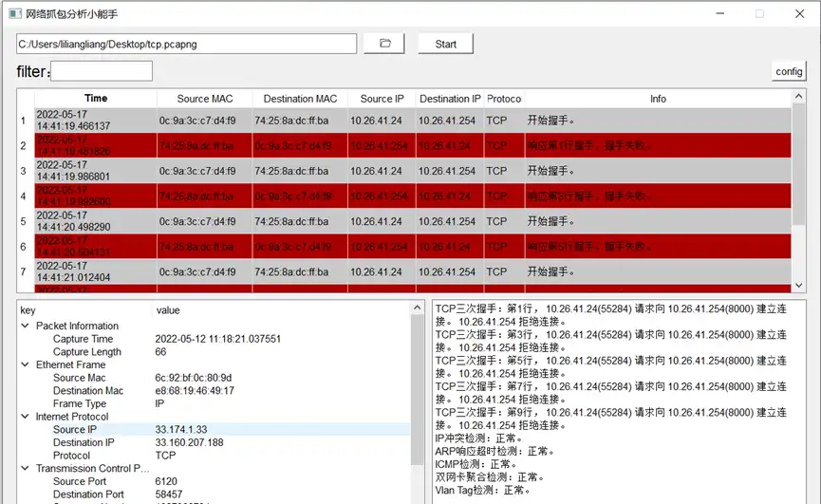The image size is (821, 504).
Task: Minimize the packet analyzer window
Action: [717, 14]
